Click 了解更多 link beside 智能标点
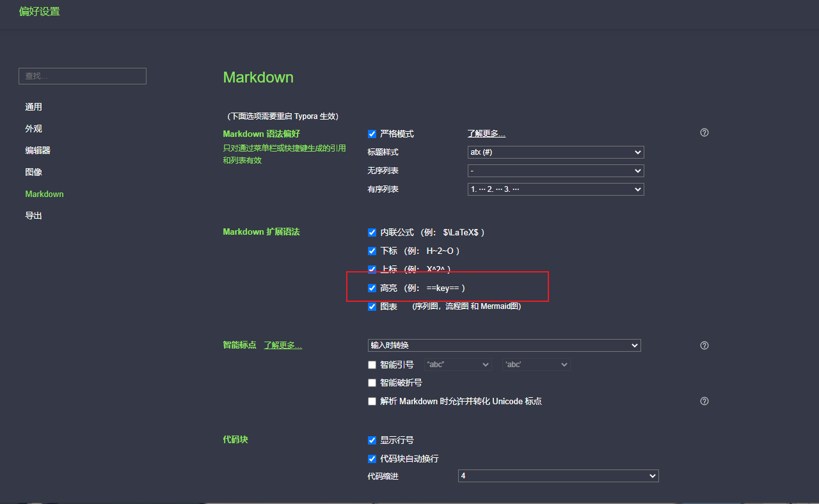Screen dimensions: 819x504 pyautogui.click(x=283, y=345)
